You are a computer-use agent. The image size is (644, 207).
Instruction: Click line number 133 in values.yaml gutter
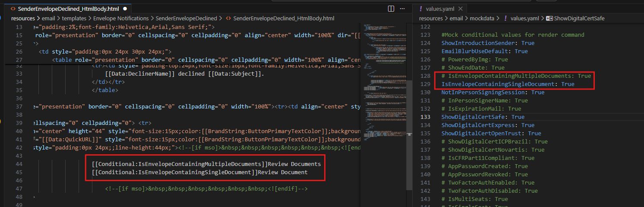pyautogui.click(x=425, y=117)
